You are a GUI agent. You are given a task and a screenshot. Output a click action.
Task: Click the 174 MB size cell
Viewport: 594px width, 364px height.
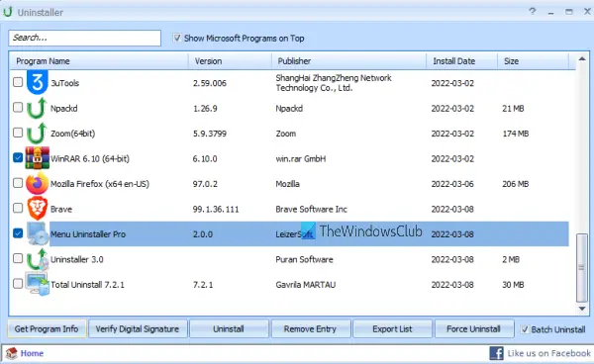[x=516, y=134]
